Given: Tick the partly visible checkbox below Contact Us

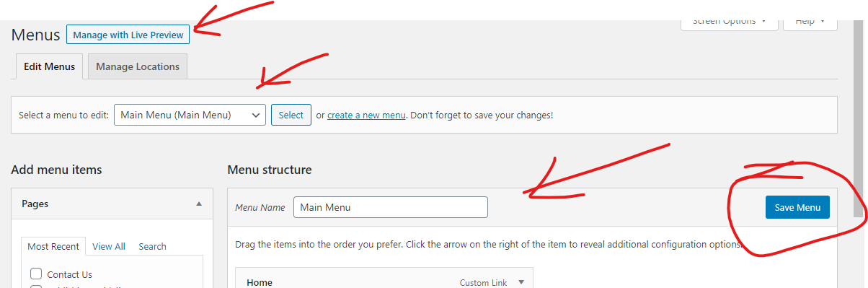Looking at the screenshot, I should (x=36, y=287).
